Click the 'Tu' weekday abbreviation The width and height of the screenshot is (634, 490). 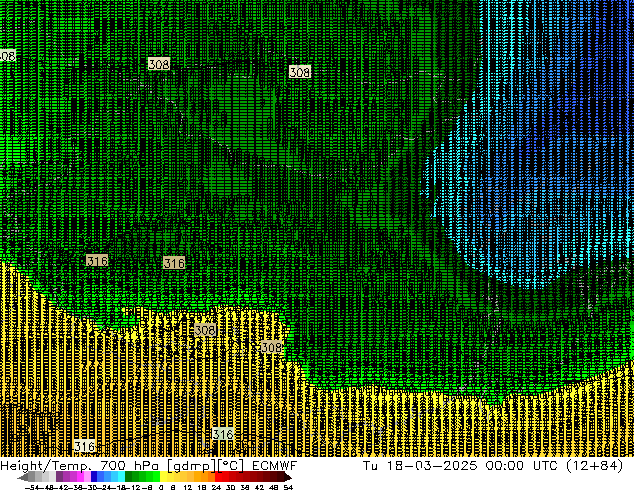[370, 465]
